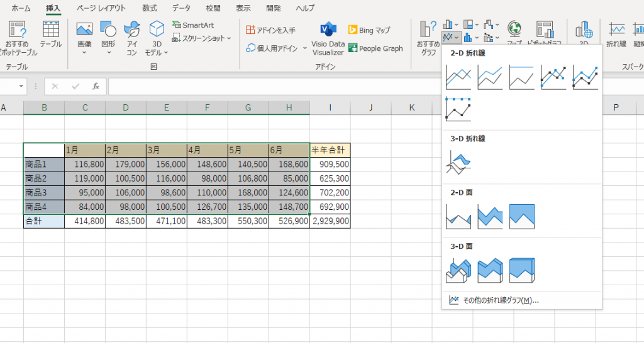
Task: Pick the 3-D line chart option
Action: [458, 163]
